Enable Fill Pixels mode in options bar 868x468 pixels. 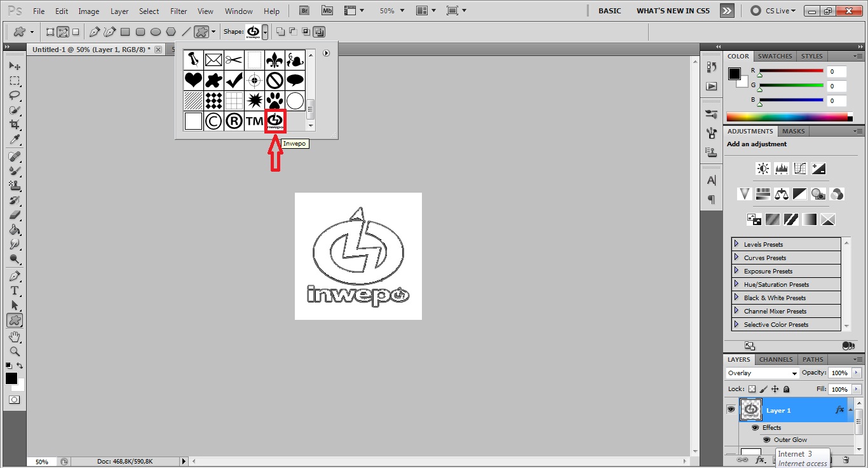pyautogui.click(x=76, y=32)
